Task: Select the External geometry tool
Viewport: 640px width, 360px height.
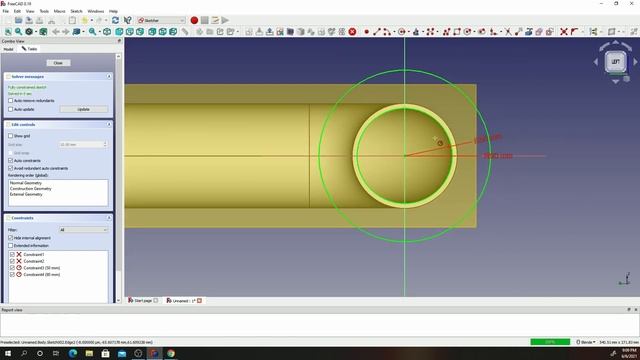Action: (529, 32)
